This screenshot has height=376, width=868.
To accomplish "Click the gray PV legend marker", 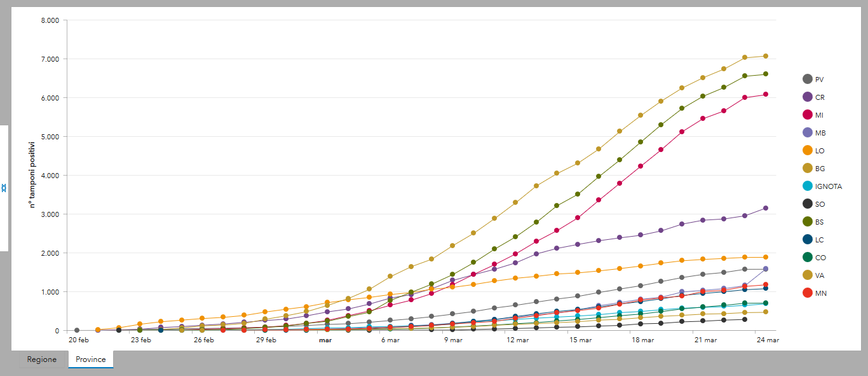I will pyautogui.click(x=808, y=80).
